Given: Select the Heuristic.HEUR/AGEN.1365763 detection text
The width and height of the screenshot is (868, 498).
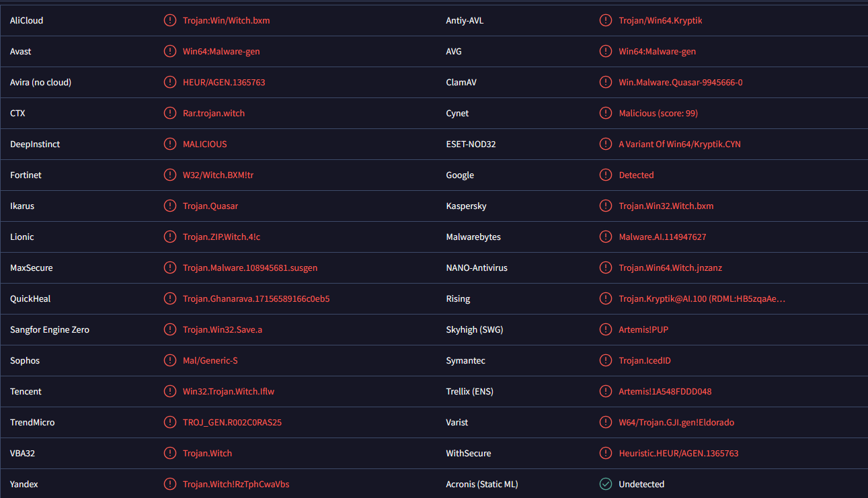Looking at the screenshot, I should 678,453.
